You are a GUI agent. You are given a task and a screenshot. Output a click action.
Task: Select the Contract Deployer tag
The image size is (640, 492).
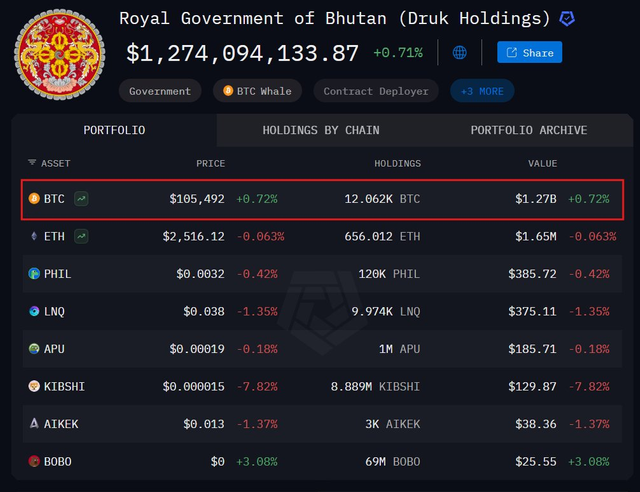point(376,91)
